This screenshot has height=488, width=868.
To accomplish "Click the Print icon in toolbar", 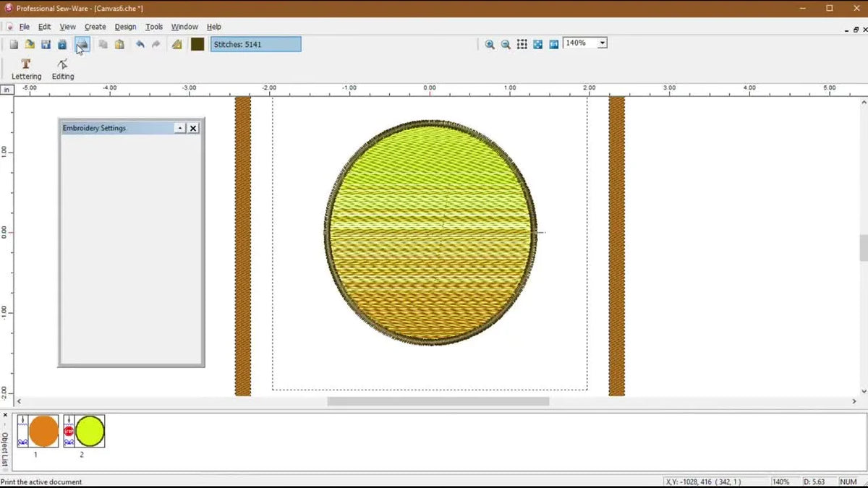I will coord(82,44).
